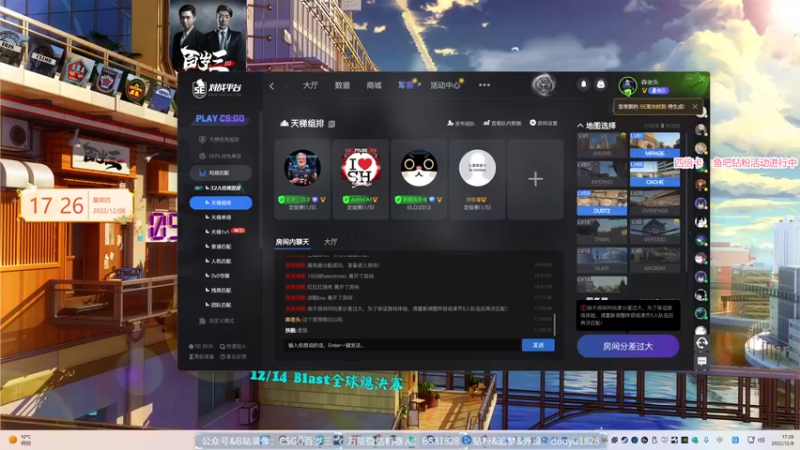Expand 对战匹配 in sidebar
Image resolution: width=800 pixels, height=450 pixels.
(220, 173)
